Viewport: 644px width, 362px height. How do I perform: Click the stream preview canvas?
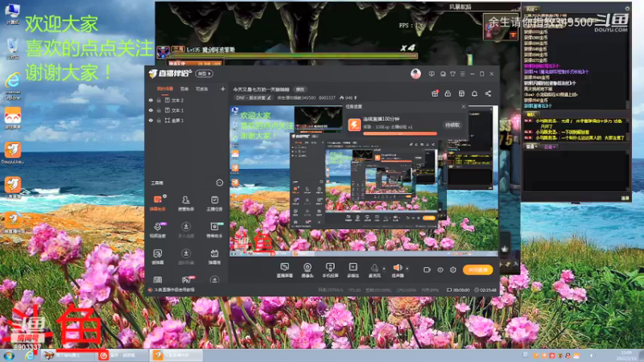point(364,181)
